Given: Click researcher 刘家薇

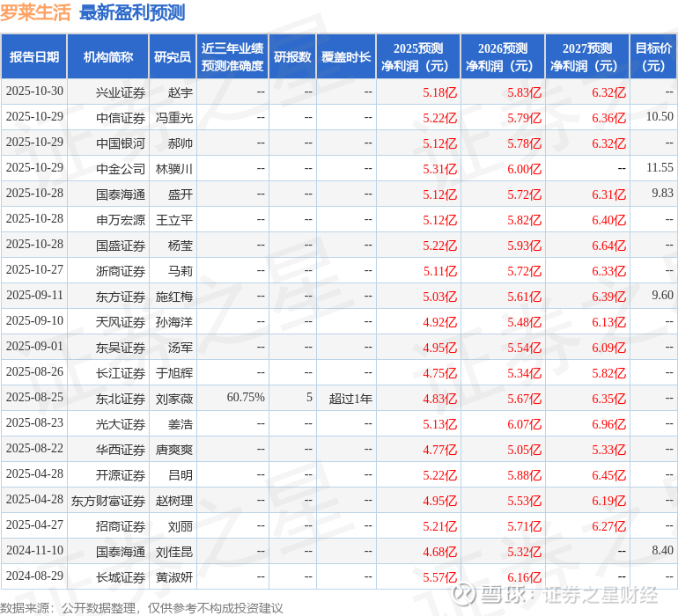Looking at the screenshot, I should 174,399.
